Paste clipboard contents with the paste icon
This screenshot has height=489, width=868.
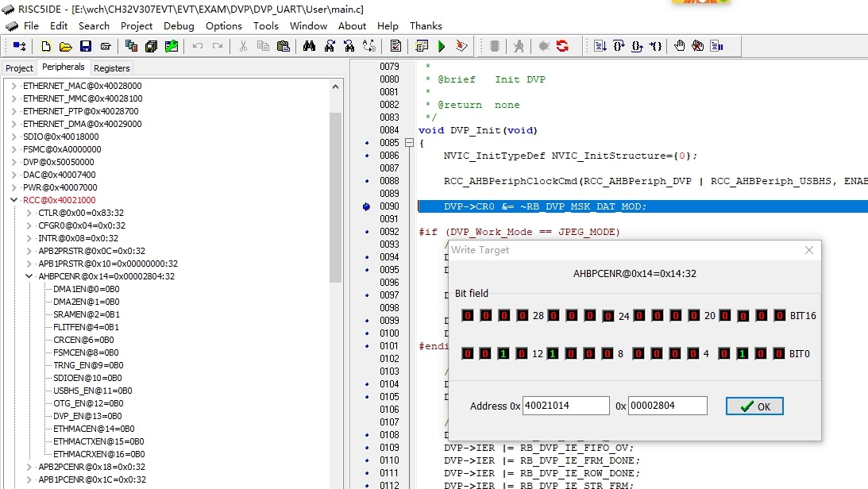[x=283, y=46]
